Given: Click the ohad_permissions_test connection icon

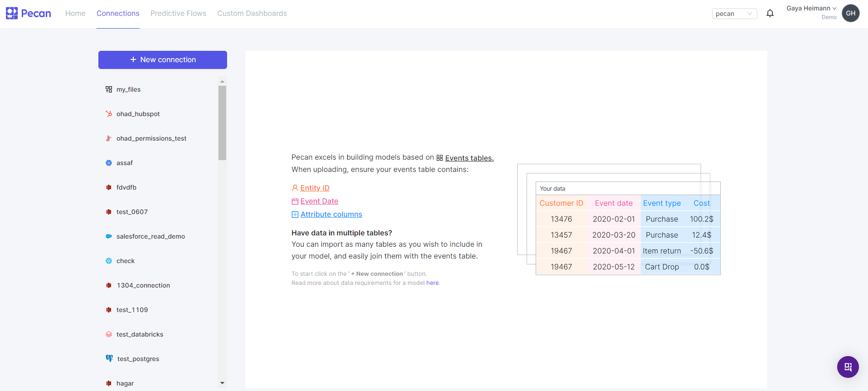Looking at the screenshot, I should point(109,138).
